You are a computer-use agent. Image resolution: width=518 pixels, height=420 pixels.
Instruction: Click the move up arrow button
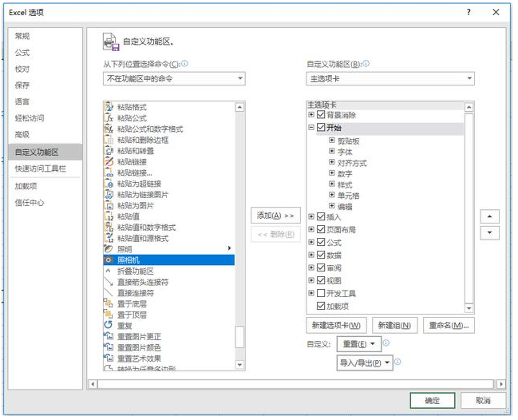click(489, 216)
